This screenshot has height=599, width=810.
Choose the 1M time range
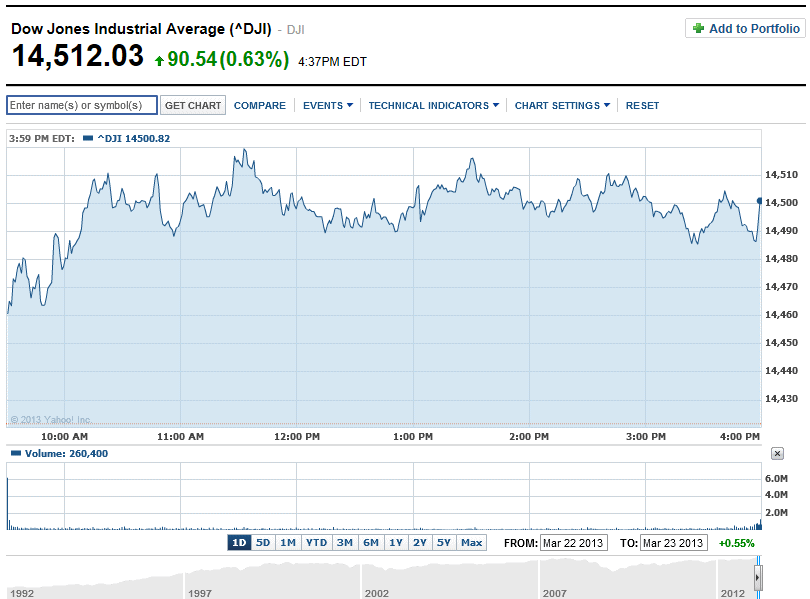tap(288, 543)
